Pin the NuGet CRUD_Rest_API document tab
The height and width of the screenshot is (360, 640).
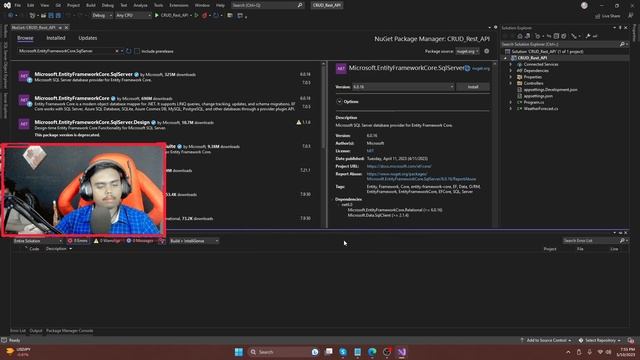click(60, 27)
